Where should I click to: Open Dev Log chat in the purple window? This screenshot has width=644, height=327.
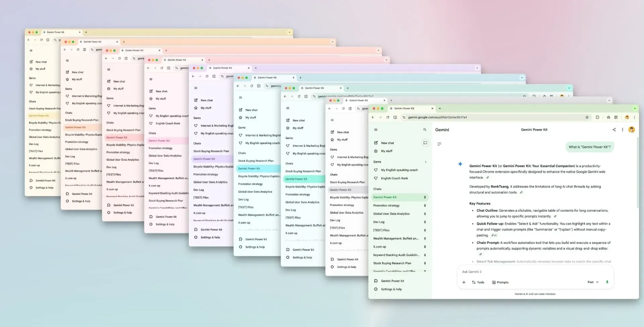pos(199,190)
